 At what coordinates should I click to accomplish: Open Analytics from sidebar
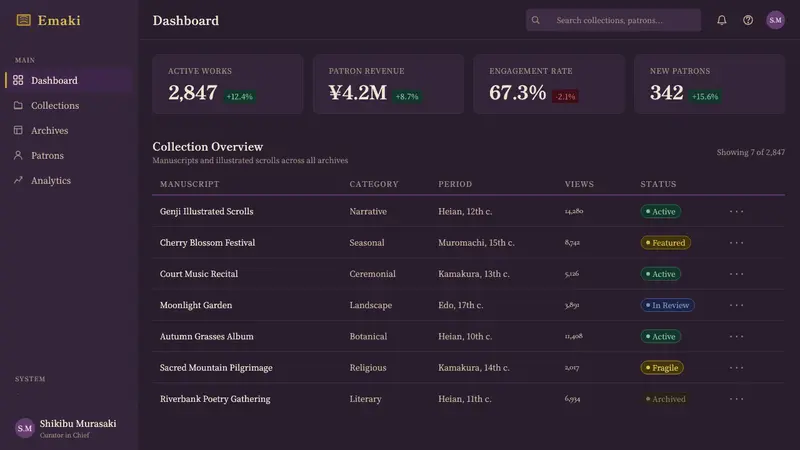[69, 180]
